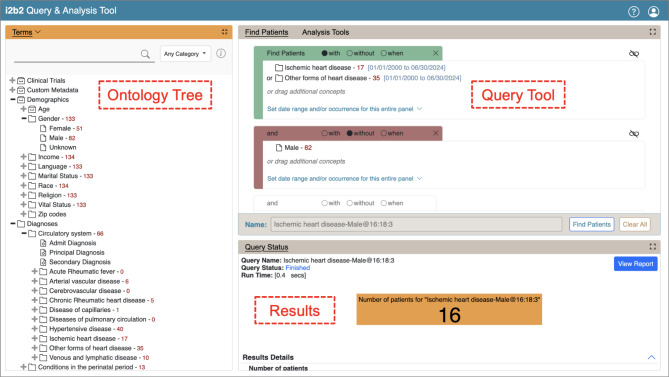The width and height of the screenshot is (669, 377).
Task: Click the Age container icon
Action: [x=32, y=109]
